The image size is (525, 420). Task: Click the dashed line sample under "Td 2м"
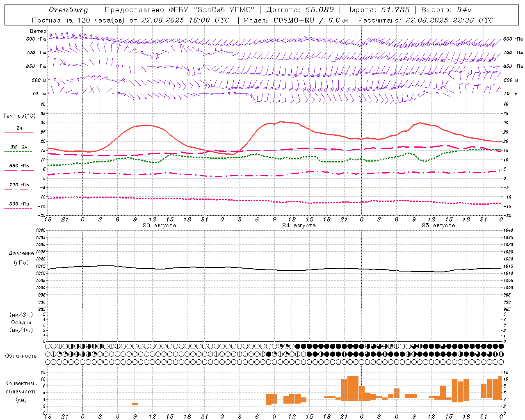18,151
